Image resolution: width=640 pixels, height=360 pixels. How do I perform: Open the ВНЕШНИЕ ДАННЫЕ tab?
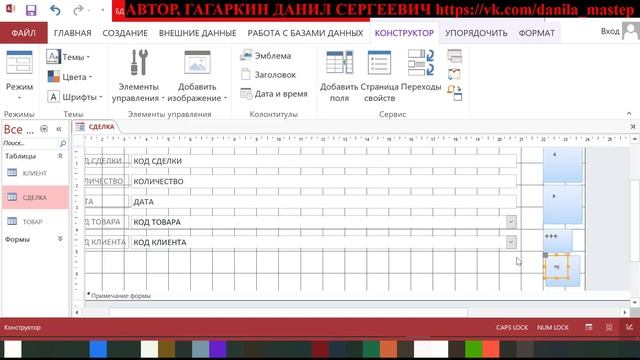tap(198, 33)
